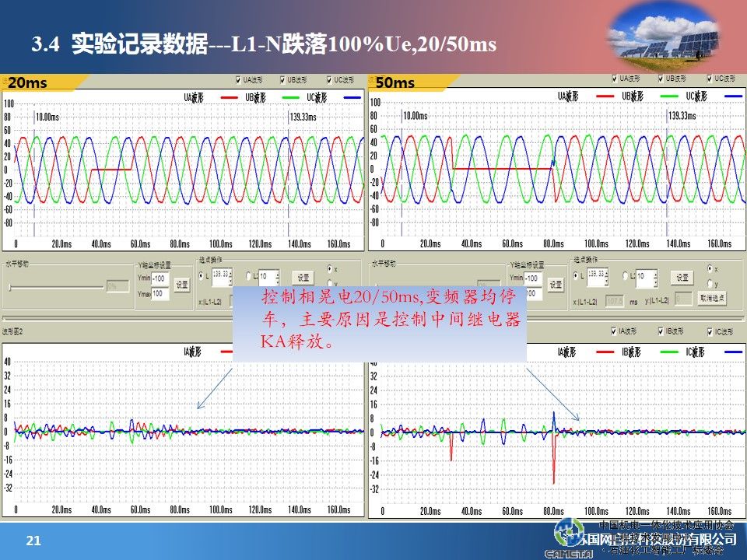The height and width of the screenshot is (560, 747).
Task: Select the x radio button in 20ms panel
Action: [x=330, y=269]
